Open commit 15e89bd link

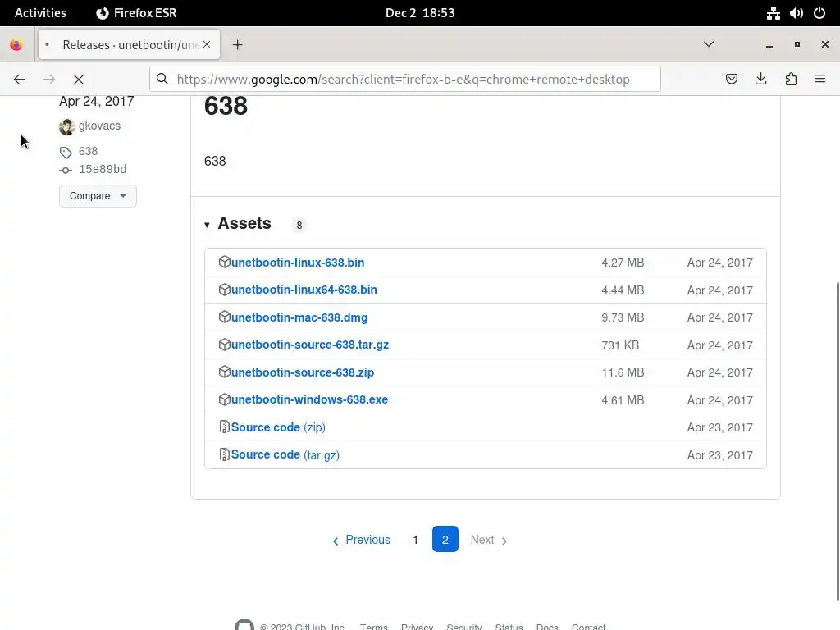(103, 169)
